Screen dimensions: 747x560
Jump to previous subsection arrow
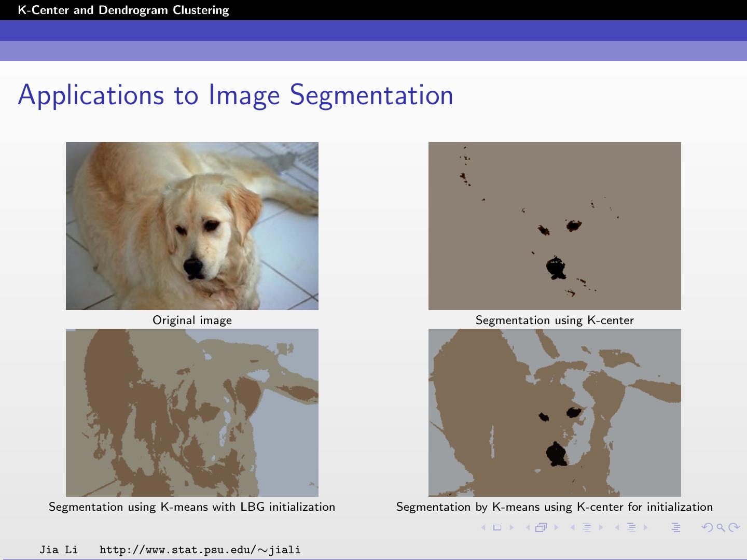pos(573,527)
